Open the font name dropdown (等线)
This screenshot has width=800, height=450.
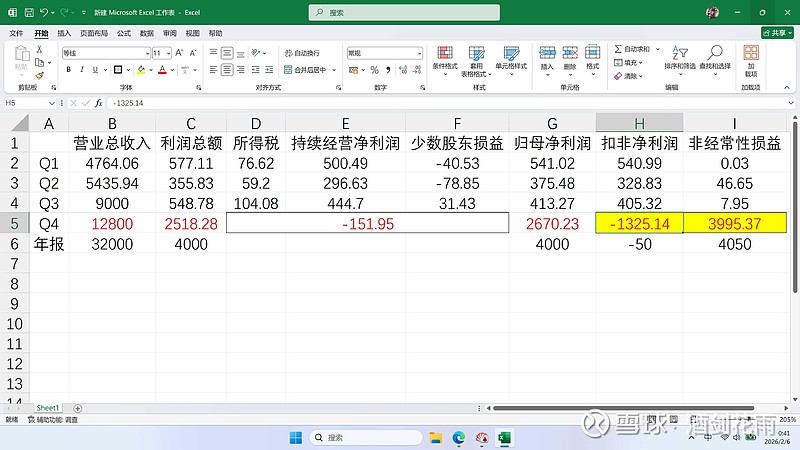[x=147, y=53]
